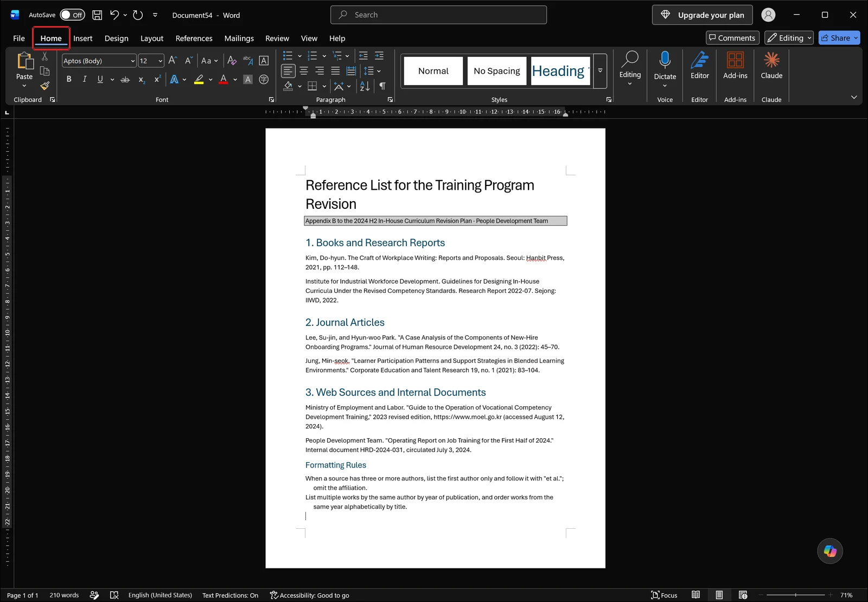Viewport: 868px width, 602px height.
Task: Open the Copilot floating button
Action: coord(830,551)
